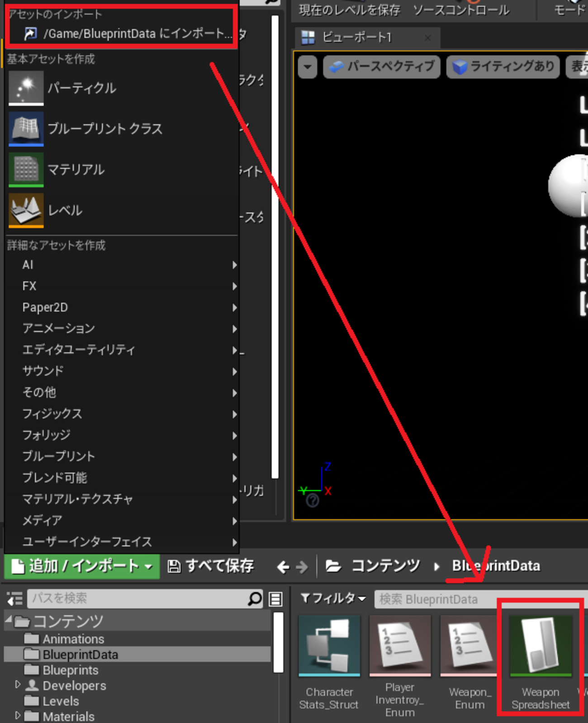This screenshot has height=723, width=588.
Task: Click the ライティングあり view mode button
Action: (503, 67)
